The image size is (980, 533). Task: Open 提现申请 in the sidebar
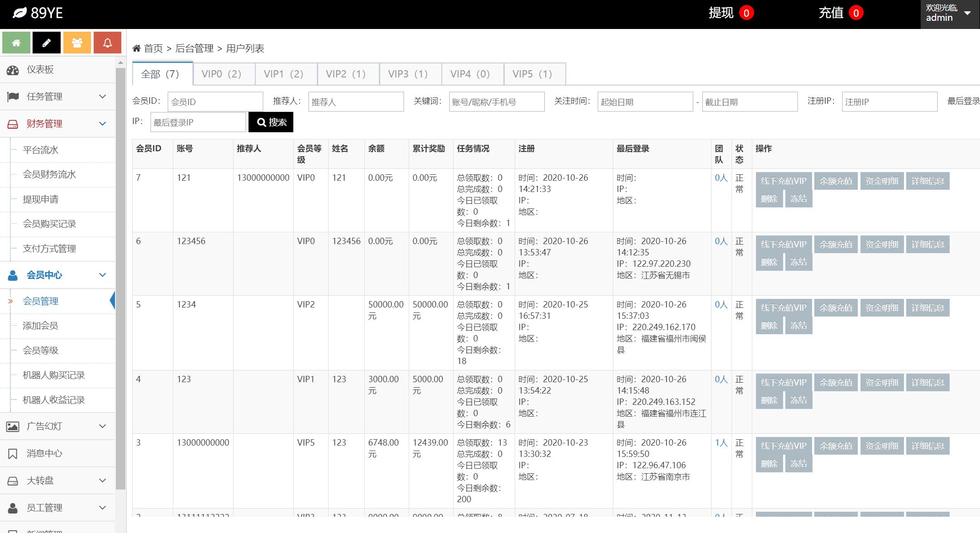click(x=41, y=199)
